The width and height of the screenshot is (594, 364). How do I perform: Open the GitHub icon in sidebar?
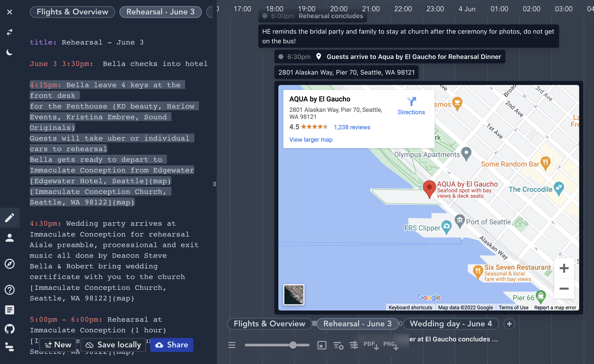pyautogui.click(x=10, y=329)
